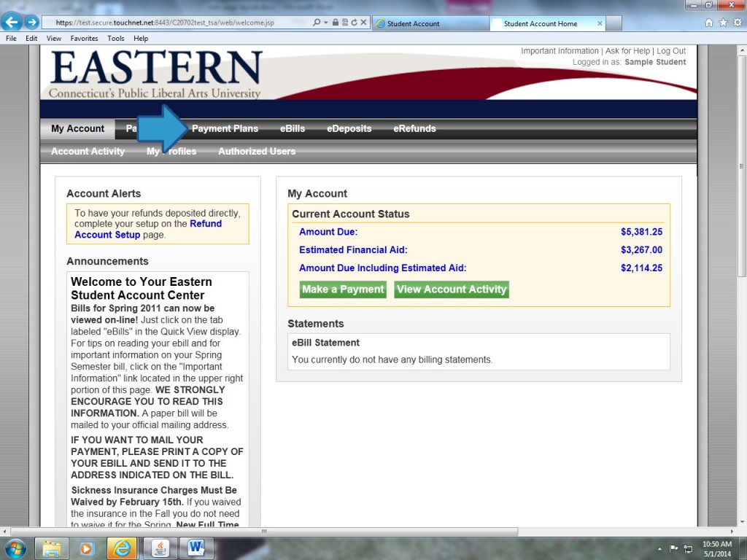The height and width of the screenshot is (560, 747).
Task: Go forward with the browser Forward arrow
Action: (x=32, y=22)
